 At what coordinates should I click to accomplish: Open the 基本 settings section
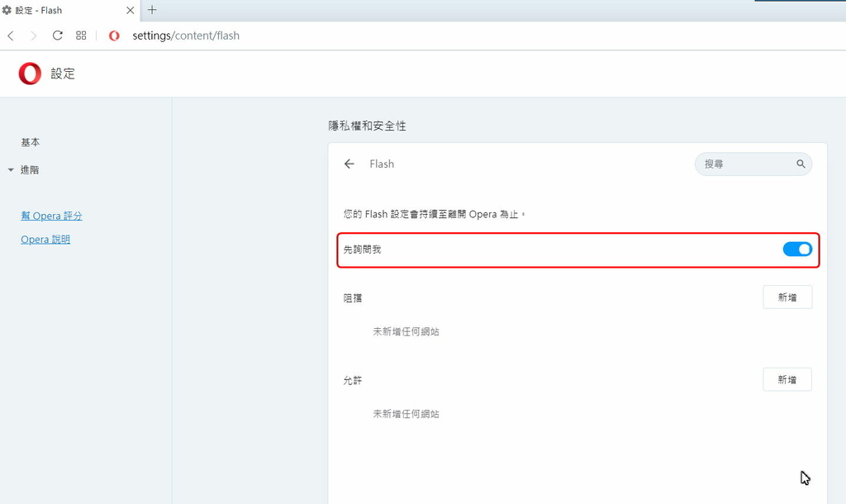31,142
